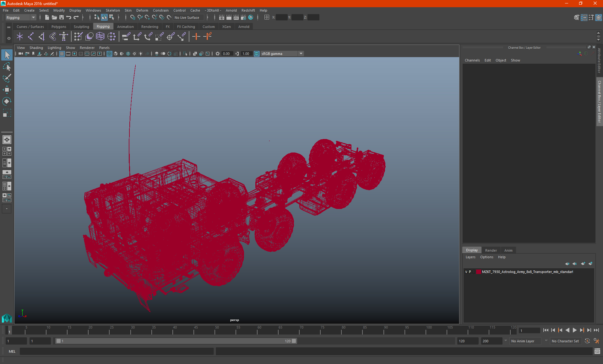Click the Create Joint shelf icon
This screenshot has height=364, width=603.
tap(30, 37)
